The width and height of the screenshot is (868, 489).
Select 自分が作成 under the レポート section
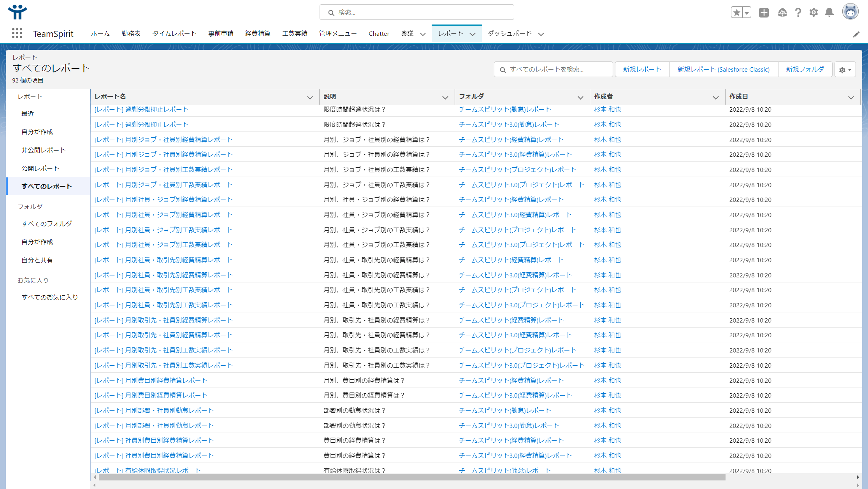point(37,132)
